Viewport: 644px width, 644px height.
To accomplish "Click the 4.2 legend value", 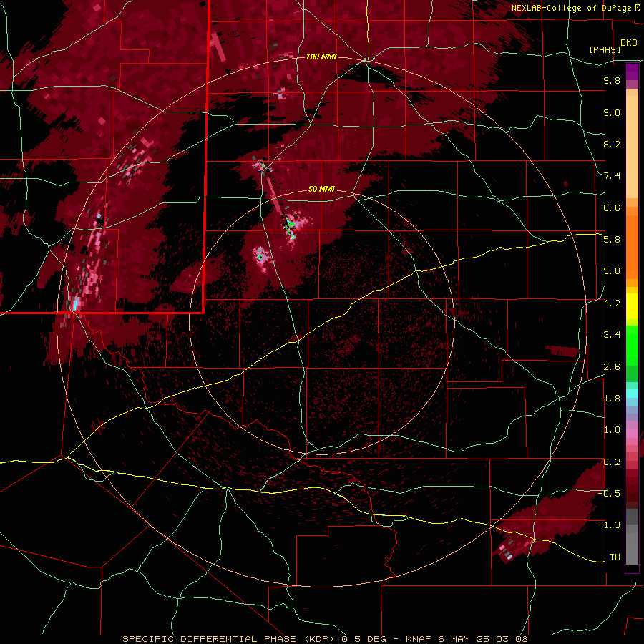I will coord(612,303).
